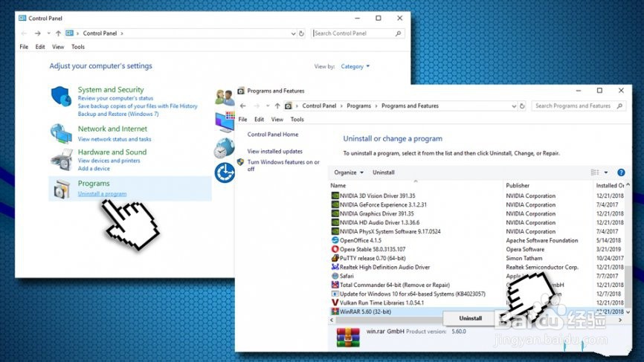Refresh the Programs and Features address bar
Viewport: 644px width, 362px height.
522,106
